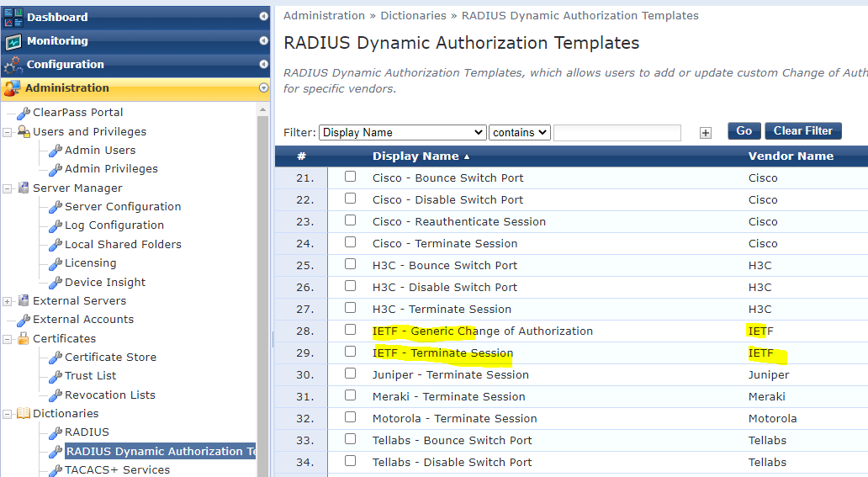The width and height of the screenshot is (868, 477).
Task: Collapse the Server Manager tree node
Action: tap(8, 189)
